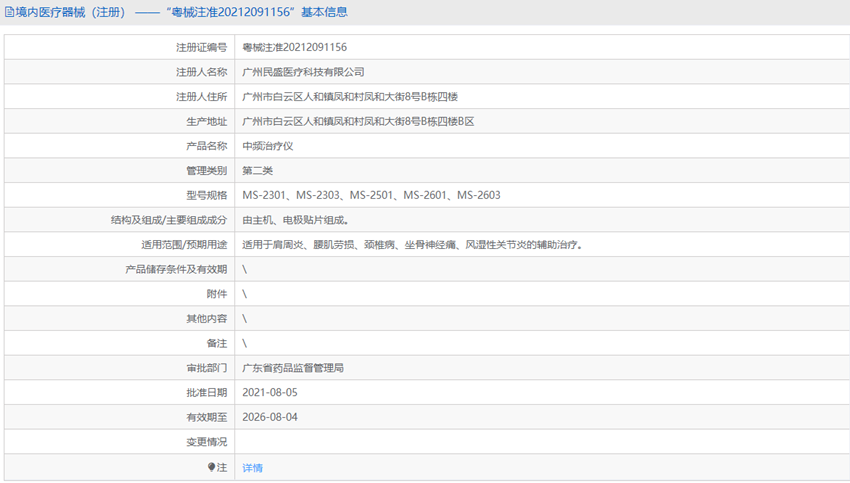Click the 管理类别 row label
Screen dimensions: 850x483
coord(207,171)
